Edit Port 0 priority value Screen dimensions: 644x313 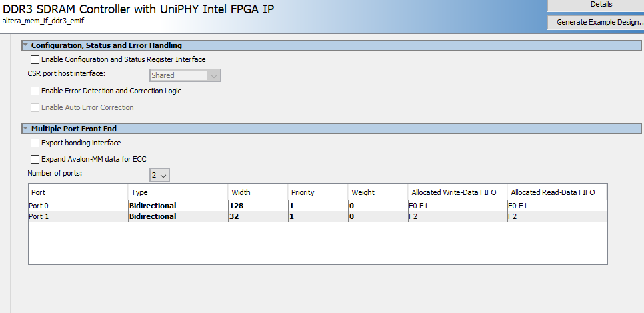click(318, 206)
